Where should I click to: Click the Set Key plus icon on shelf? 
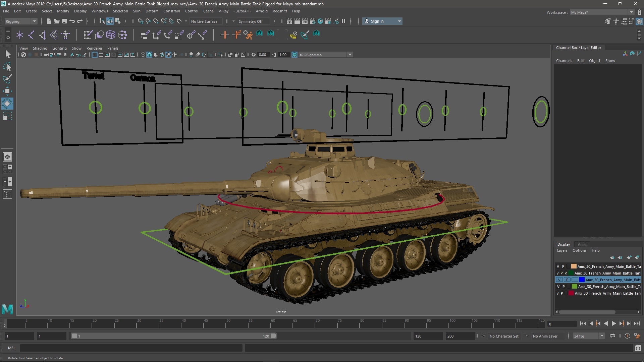tap(225, 35)
